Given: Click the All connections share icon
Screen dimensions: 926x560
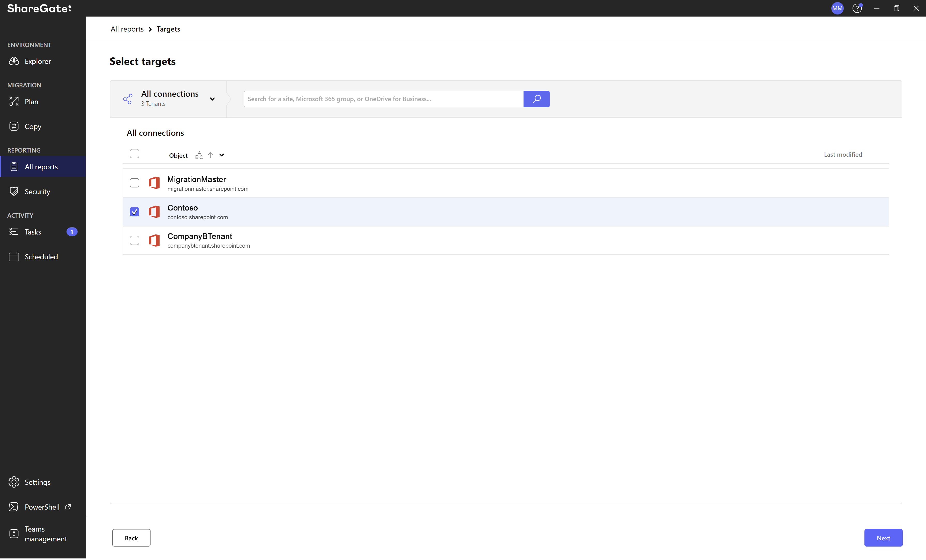Looking at the screenshot, I should pyautogui.click(x=128, y=99).
